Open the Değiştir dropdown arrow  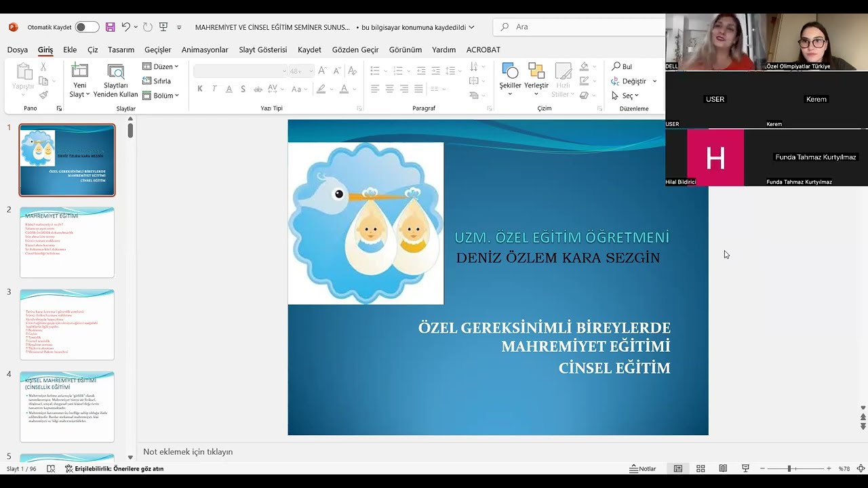pyautogui.click(x=654, y=81)
